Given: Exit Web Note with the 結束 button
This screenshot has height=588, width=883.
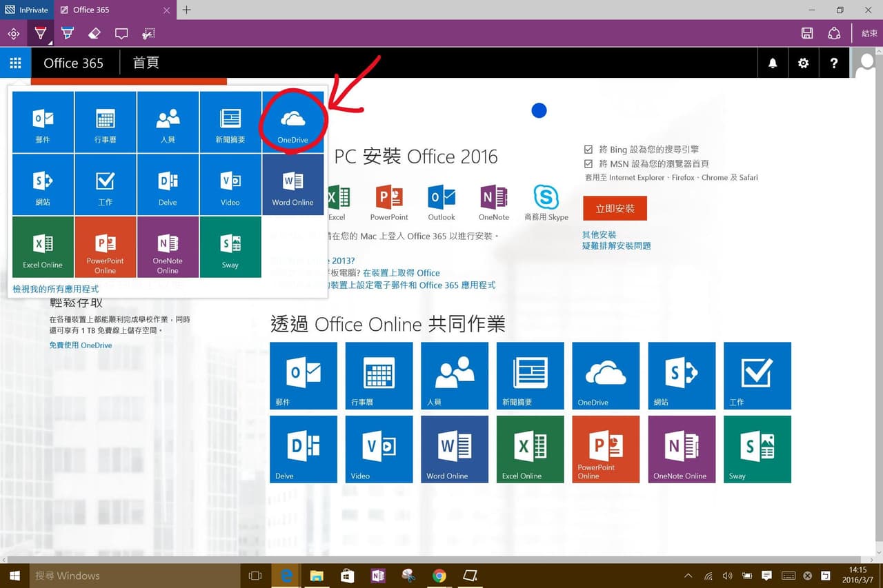Looking at the screenshot, I should [x=869, y=33].
